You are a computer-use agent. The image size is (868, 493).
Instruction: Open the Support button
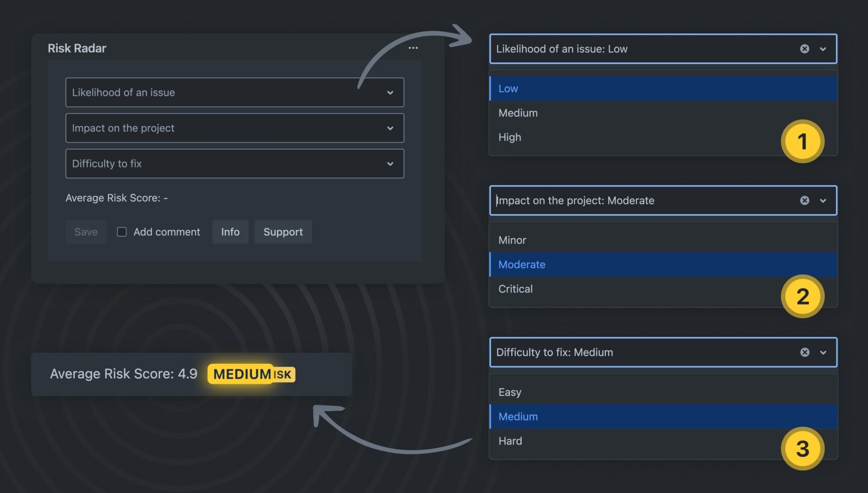pyautogui.click(x=283, y=232)
